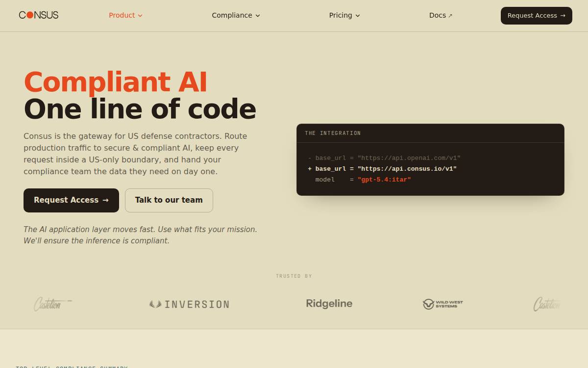
Task: Click the Consus logo in the header
Action: click(x=39, y=15)
